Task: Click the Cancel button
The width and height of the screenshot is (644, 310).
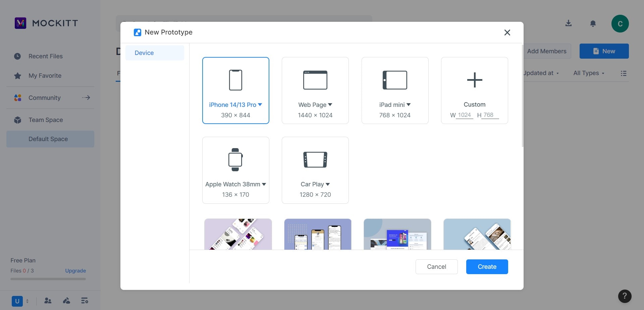Action: [x=437, y=267]
